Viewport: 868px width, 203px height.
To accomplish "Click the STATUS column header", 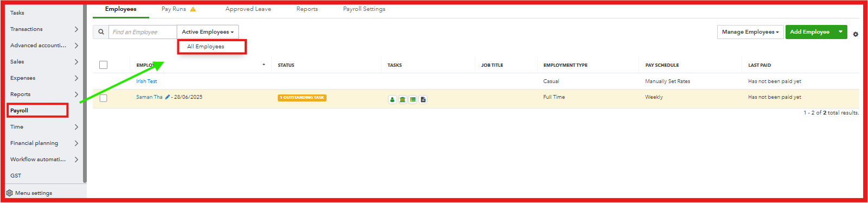I will (x=286, y=65).
